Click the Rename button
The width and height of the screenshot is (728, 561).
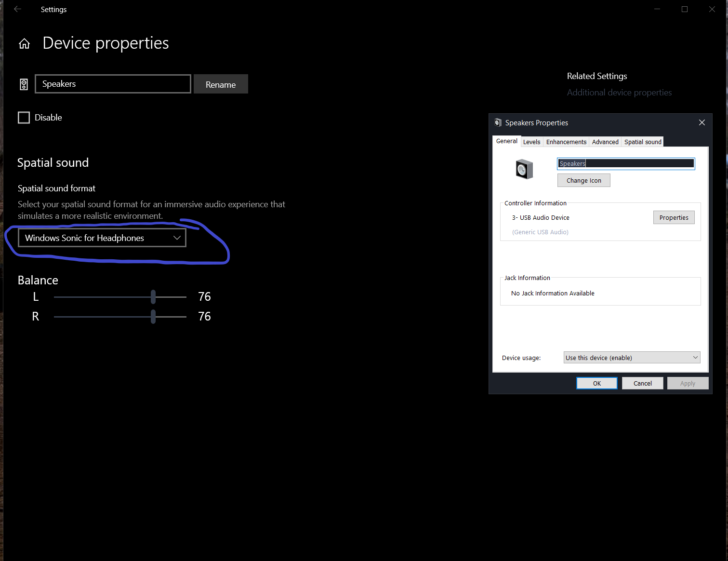click(221, 84)
